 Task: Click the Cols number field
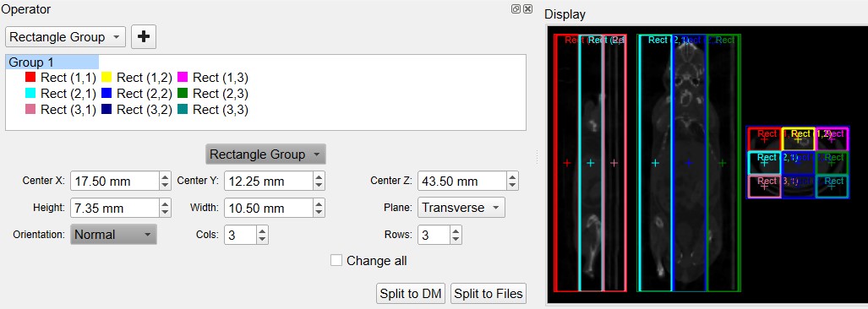240,235
